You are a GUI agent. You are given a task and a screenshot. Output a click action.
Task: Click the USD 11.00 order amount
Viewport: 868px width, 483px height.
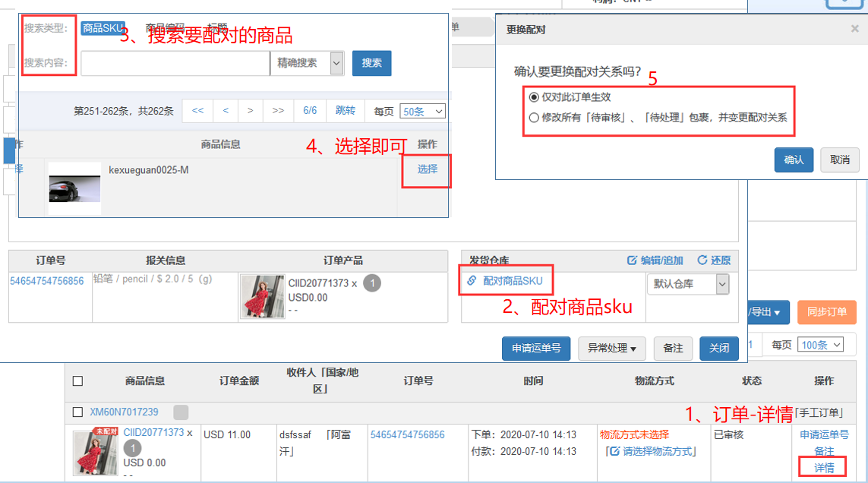[x=227, y=435]
